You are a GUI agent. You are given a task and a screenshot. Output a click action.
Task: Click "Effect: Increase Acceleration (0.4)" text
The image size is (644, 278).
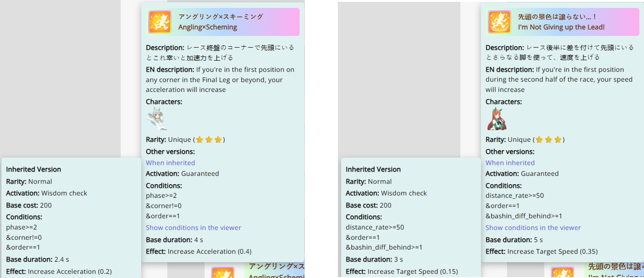coord(199,251)
